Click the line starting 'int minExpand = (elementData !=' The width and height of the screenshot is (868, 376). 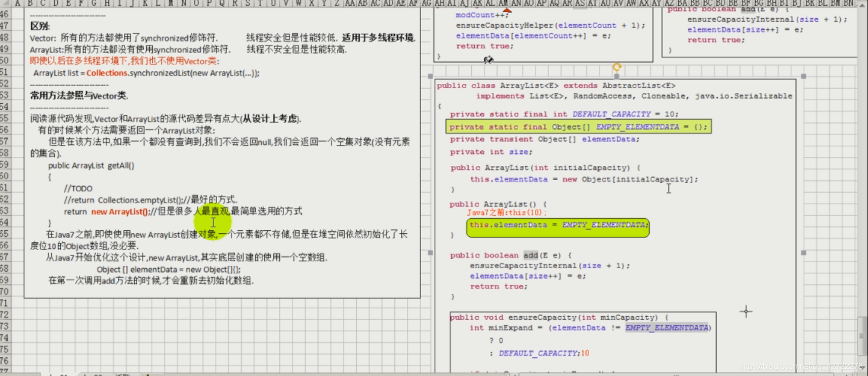pyautogui.click(x=590, y=328)
